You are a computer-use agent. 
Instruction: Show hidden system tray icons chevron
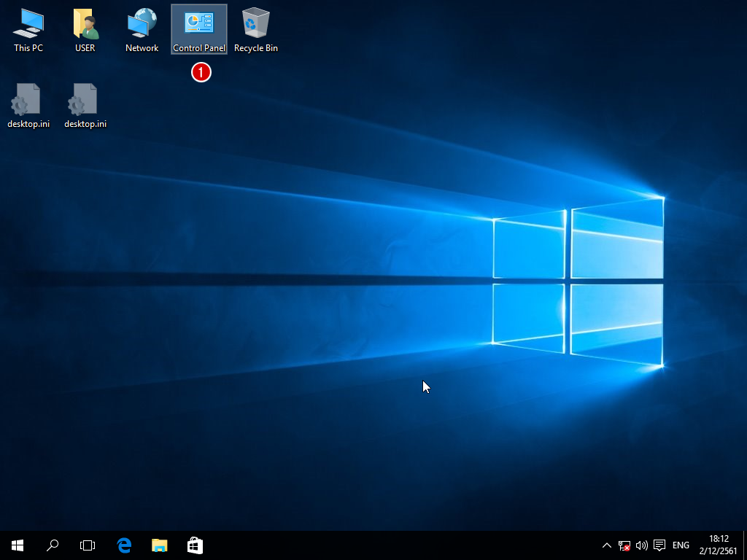[606, 545]
